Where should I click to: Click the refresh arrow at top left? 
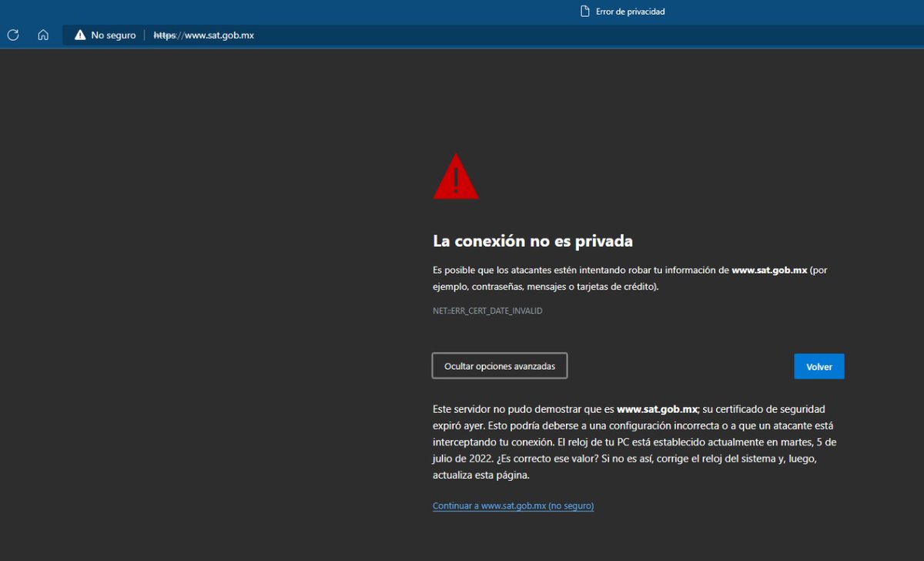tap(12, 35)
